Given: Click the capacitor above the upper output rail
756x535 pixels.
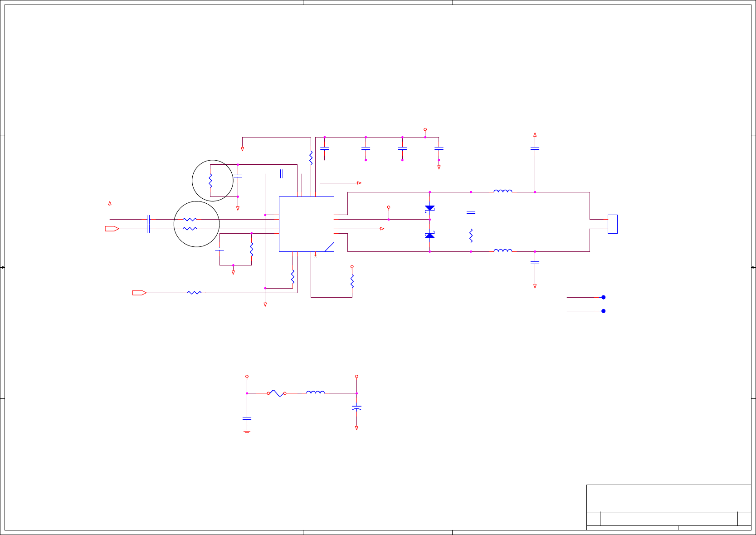Looking at the screenshot, I should point(535,148).
